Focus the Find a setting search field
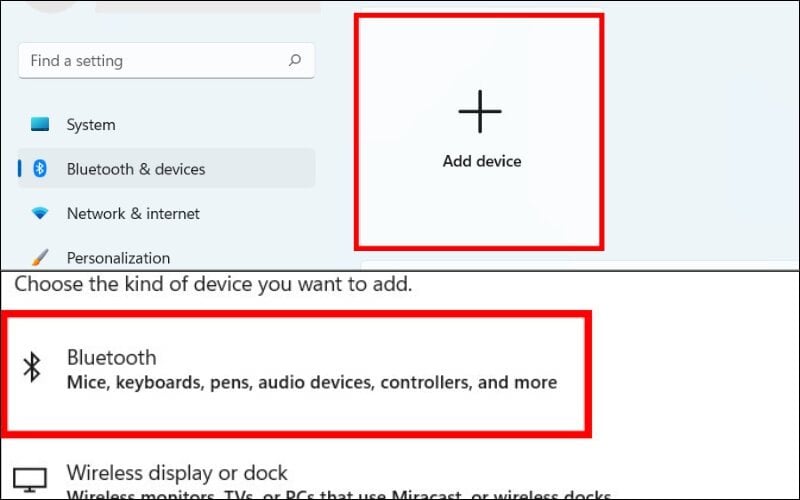 pos(166,61)
